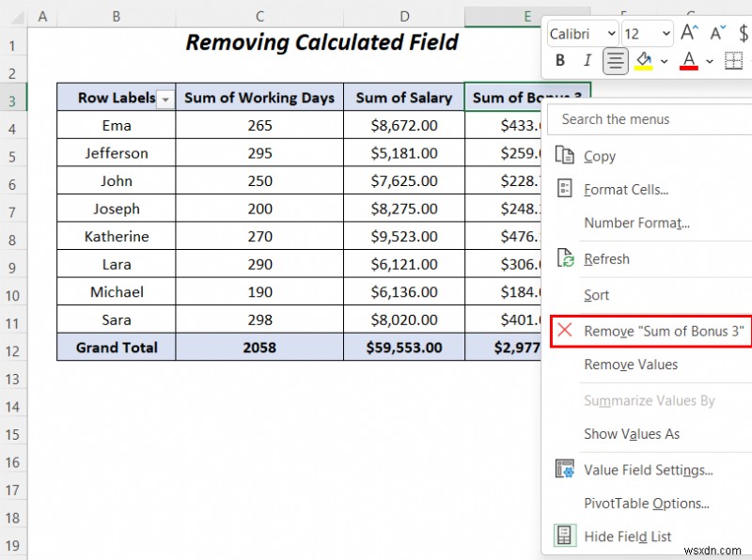Click the Search the menus field
Screen dimensions: 752x560
point(649,119)
